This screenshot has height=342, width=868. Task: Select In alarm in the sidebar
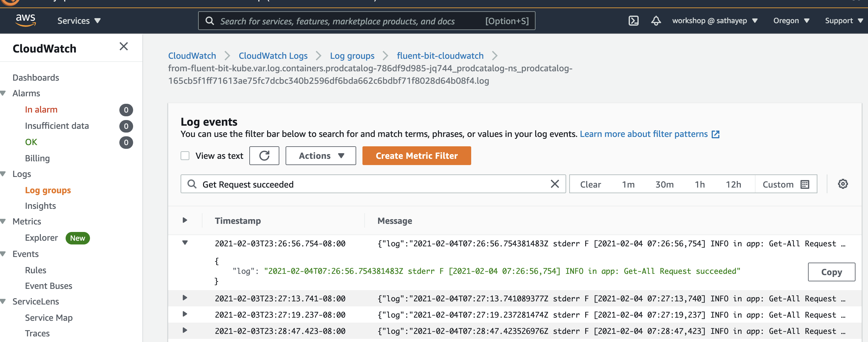[x=41, y=110]
